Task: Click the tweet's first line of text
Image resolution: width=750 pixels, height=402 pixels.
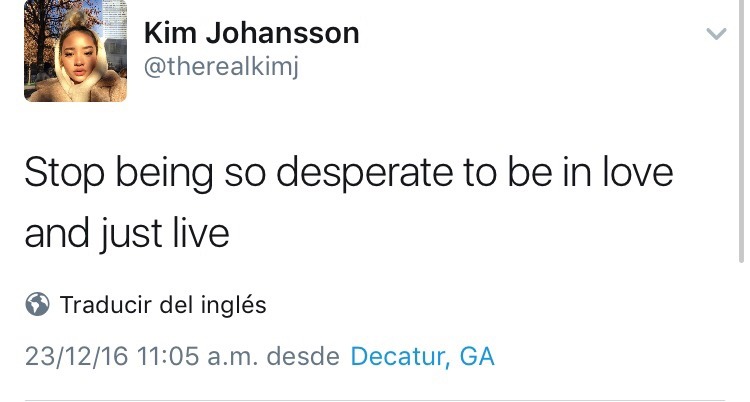Action: [x=348, y=173]
